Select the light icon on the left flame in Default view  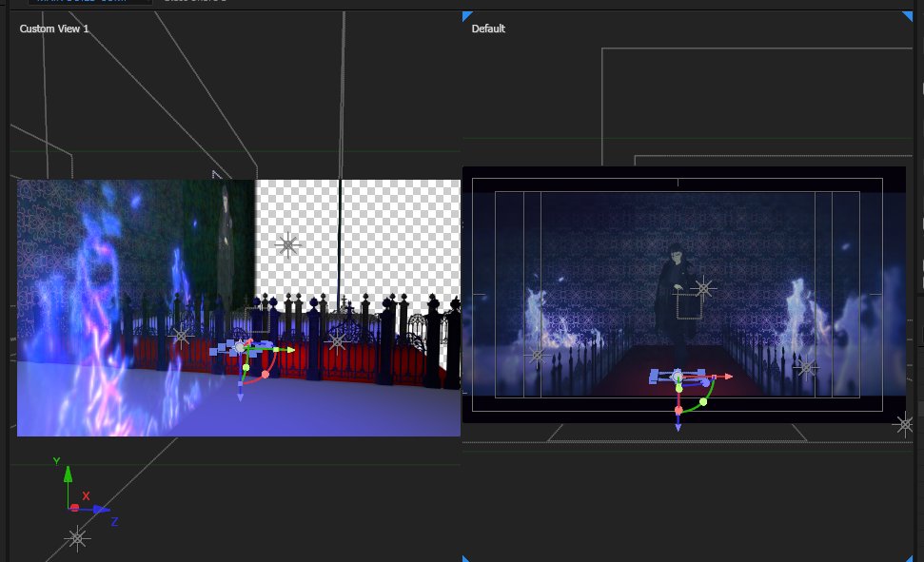pos(537,356)
